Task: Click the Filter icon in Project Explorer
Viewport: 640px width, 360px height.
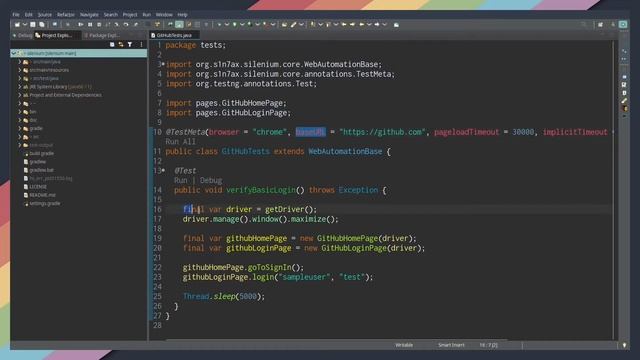Action: point(130,44)
